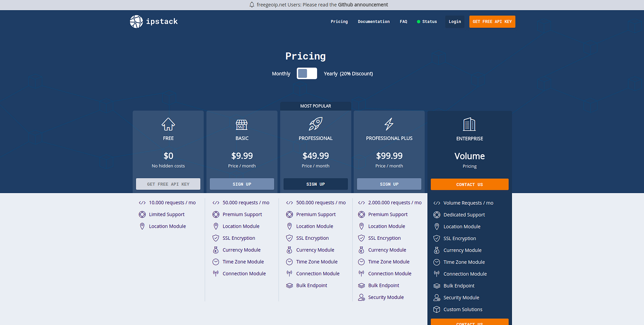
Task: Click Security Module in Enterprise column
Action: pyautogui.click(x=461, y=298)
